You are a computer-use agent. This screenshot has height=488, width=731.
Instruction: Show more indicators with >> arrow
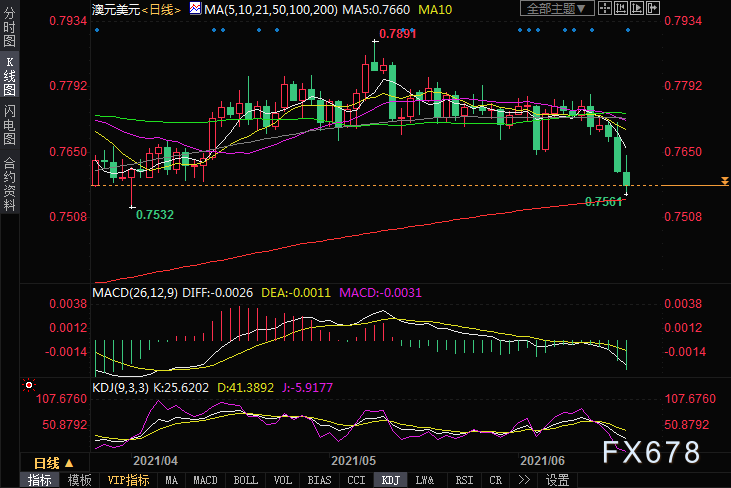pyautogui.click(x=522, y=480)
